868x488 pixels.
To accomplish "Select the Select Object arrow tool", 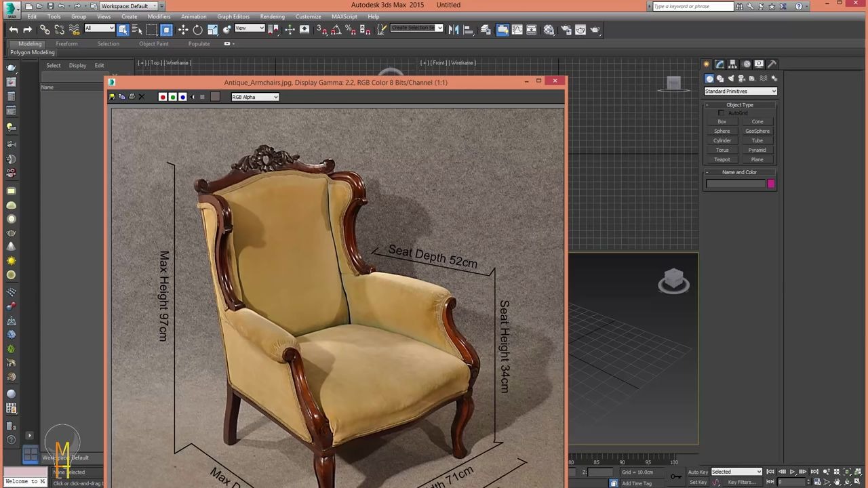I will (x=124, y=28).
